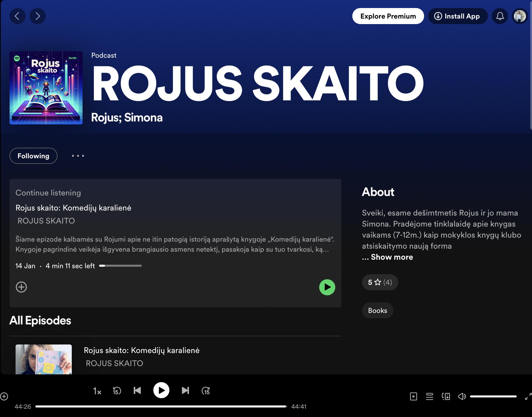
Task: Change playback speed 1x control
Action: 97,391
